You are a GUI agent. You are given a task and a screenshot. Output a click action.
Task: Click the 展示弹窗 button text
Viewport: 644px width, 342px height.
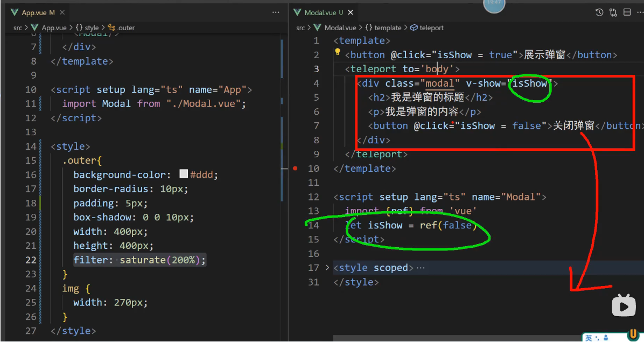pos(544,55)
